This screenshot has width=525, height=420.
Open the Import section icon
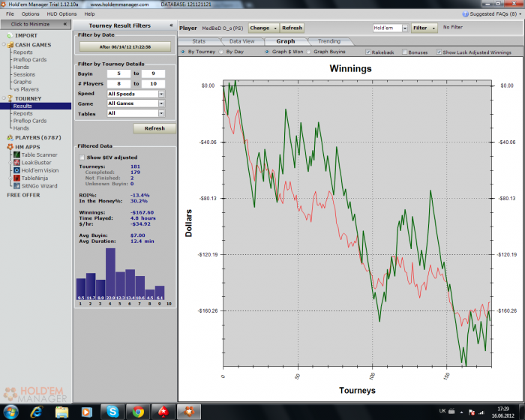tap(10, 35)
